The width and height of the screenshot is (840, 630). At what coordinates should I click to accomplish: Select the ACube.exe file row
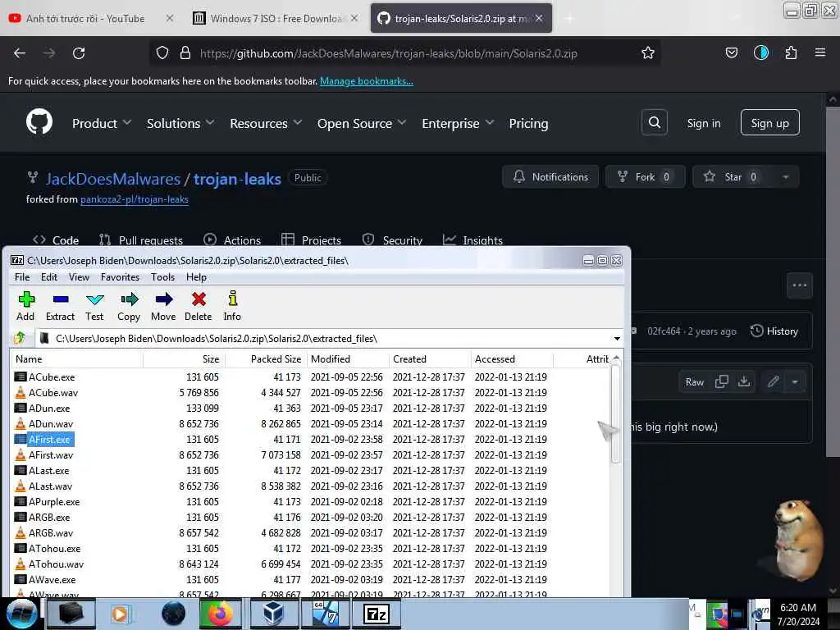coord(310,377)
